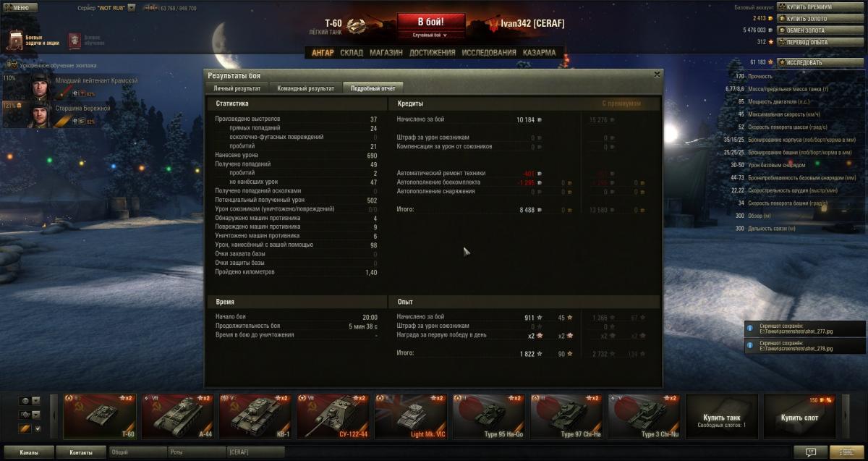Select the T-60 tank in carousel
The height and width of the screenshot is (461, 868).
click(100, 417)
